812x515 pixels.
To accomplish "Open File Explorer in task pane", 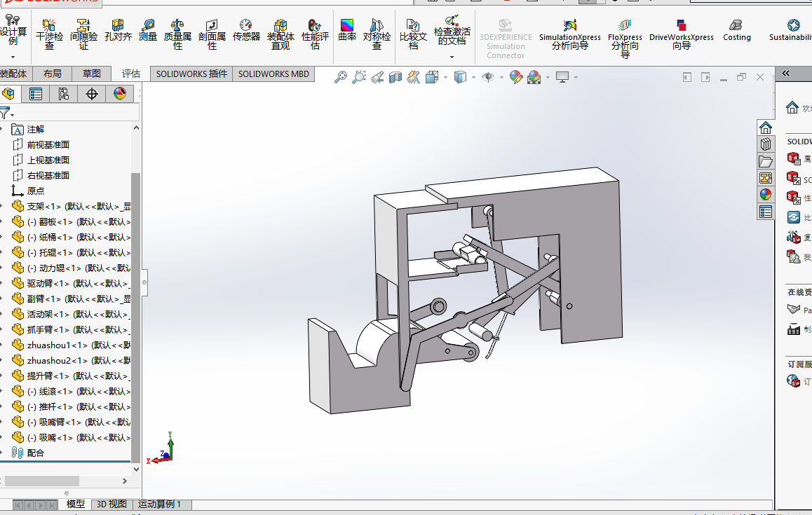I will click(x=766, y=161).
